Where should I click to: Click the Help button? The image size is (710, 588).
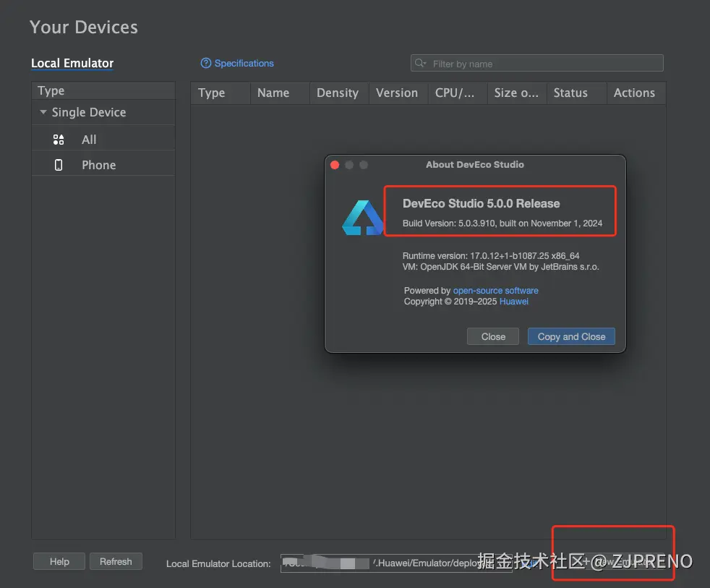59,561
